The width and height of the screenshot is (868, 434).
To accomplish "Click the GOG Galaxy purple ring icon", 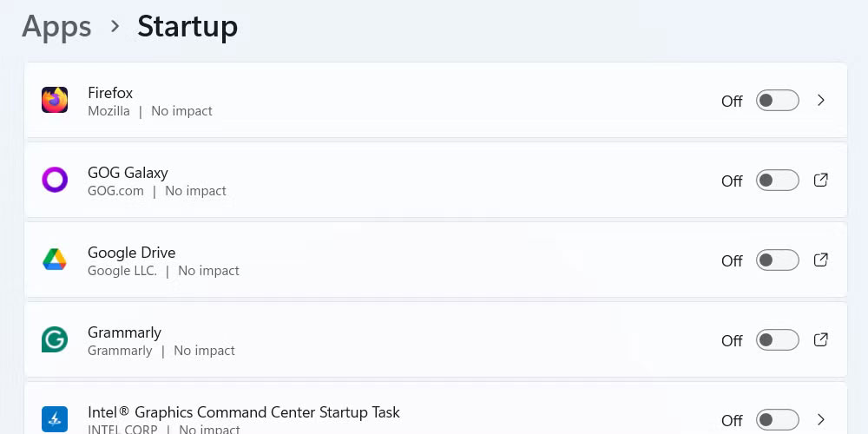I will 55,180.
